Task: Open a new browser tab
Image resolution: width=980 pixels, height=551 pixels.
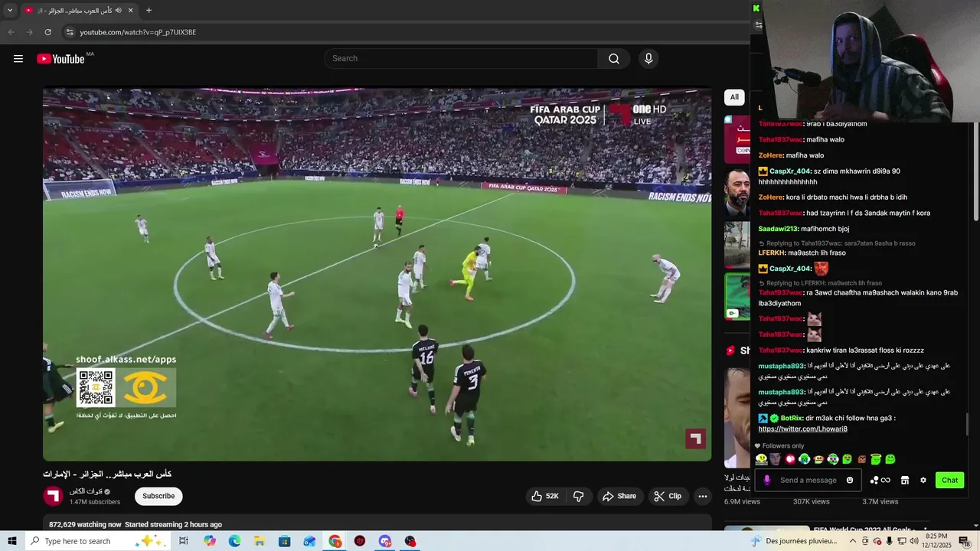Action: [149, 10]
